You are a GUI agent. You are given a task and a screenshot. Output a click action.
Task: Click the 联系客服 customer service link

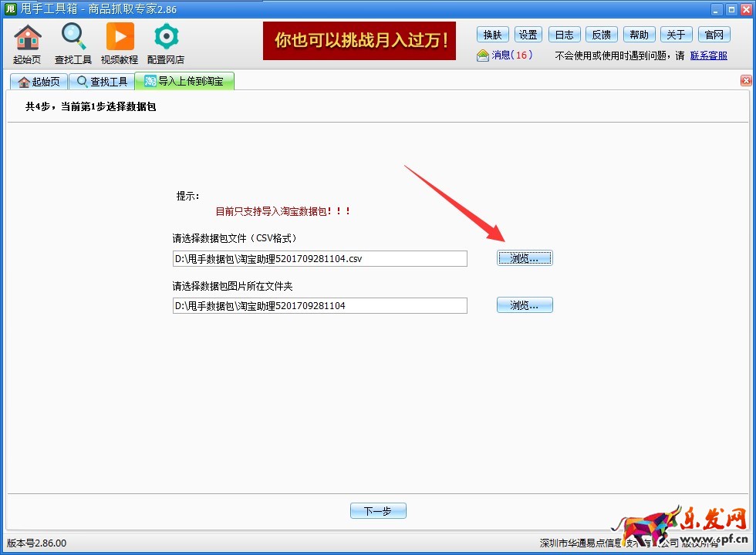708,55
